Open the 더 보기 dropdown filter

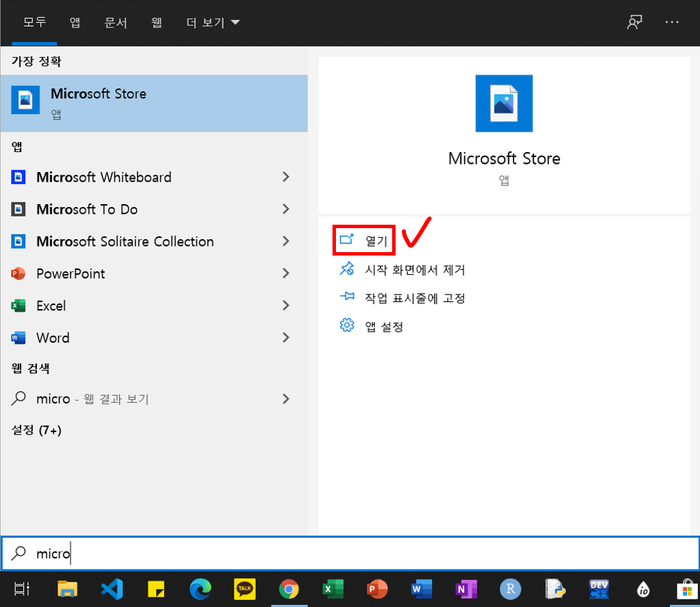pos(213,23)
